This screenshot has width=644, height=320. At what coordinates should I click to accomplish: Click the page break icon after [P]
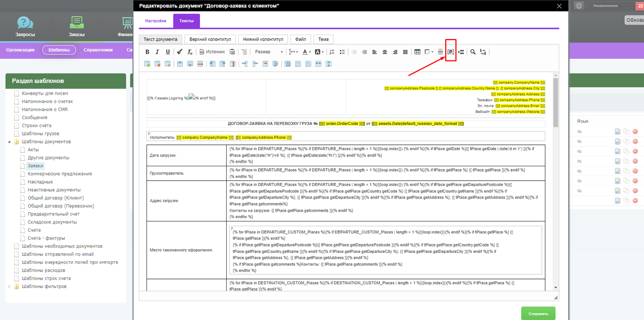(461, 52)
